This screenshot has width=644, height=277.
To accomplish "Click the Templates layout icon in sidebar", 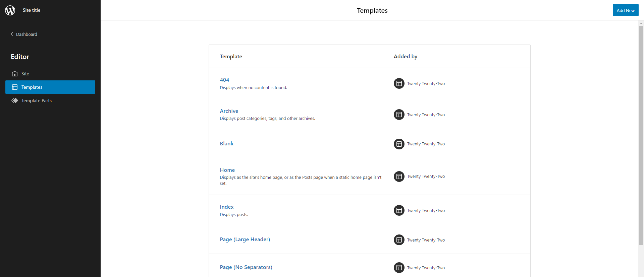I will coord(15,87).
